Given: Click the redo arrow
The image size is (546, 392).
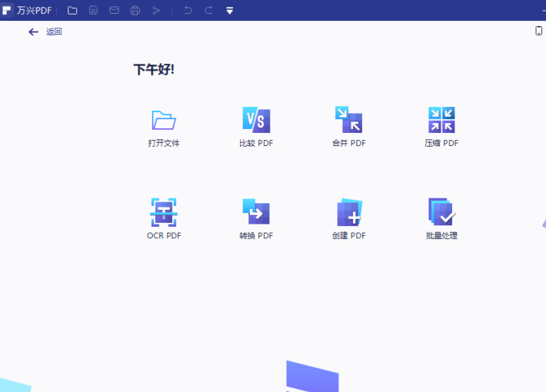Looking at the screenshot, I should click(x=208, y=10).
